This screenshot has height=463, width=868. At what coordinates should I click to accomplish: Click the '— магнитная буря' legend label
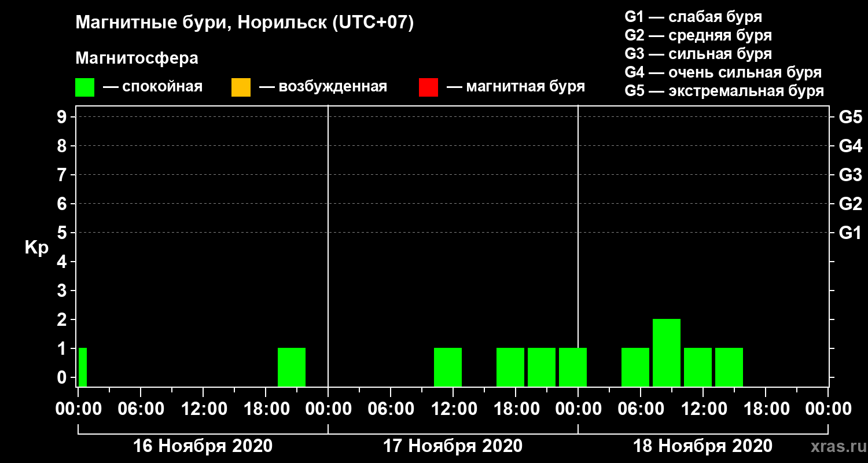(x=516, y=87)
